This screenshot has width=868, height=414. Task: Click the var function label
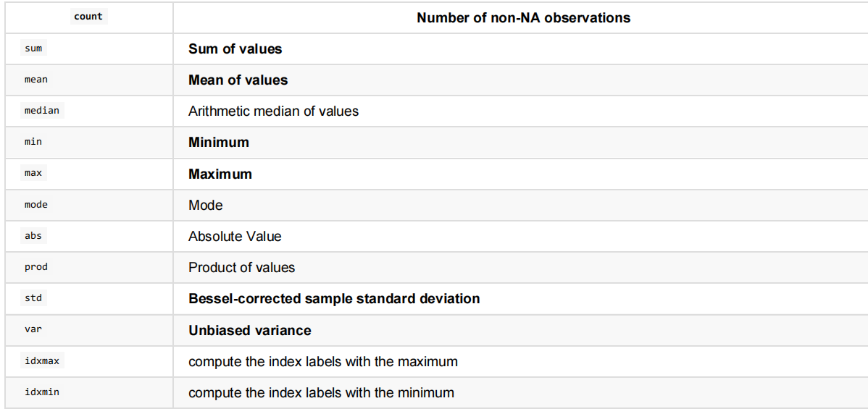coord(33,329)
